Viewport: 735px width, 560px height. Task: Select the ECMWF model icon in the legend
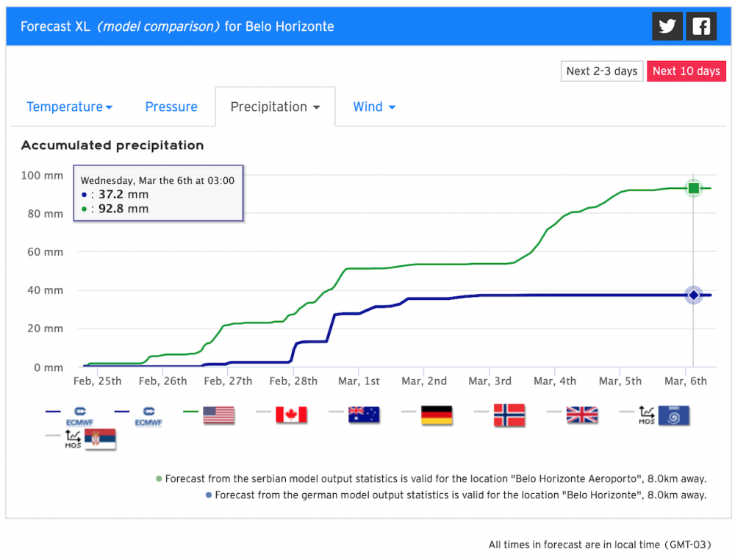coord(79,414)
